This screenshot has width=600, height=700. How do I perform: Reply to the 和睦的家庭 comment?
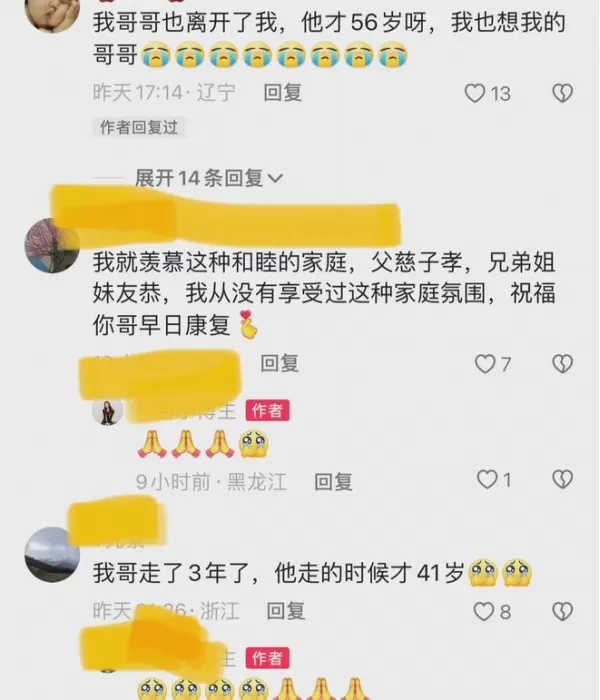click(x=279, y=363)
